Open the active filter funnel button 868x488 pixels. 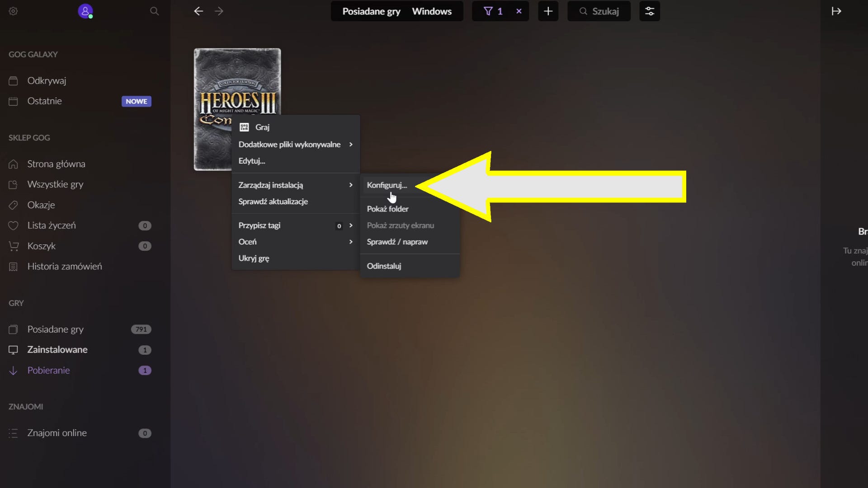tap(493, 11)
